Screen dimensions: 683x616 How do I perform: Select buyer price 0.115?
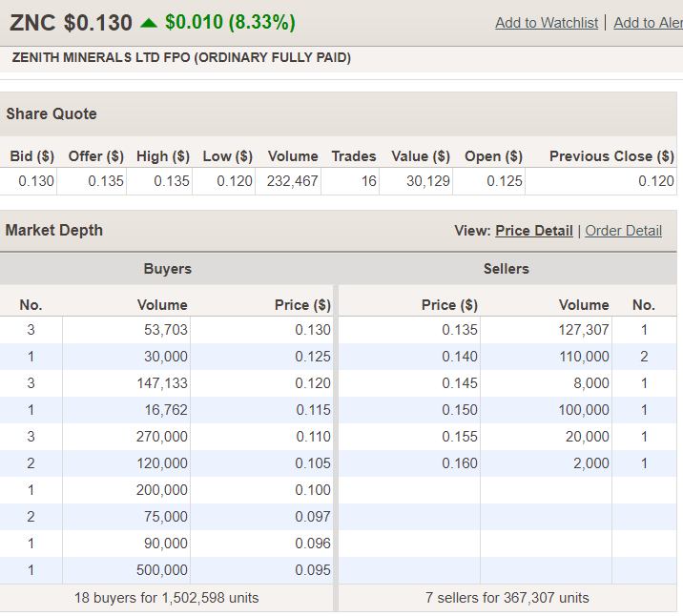[x=313, y=410]
